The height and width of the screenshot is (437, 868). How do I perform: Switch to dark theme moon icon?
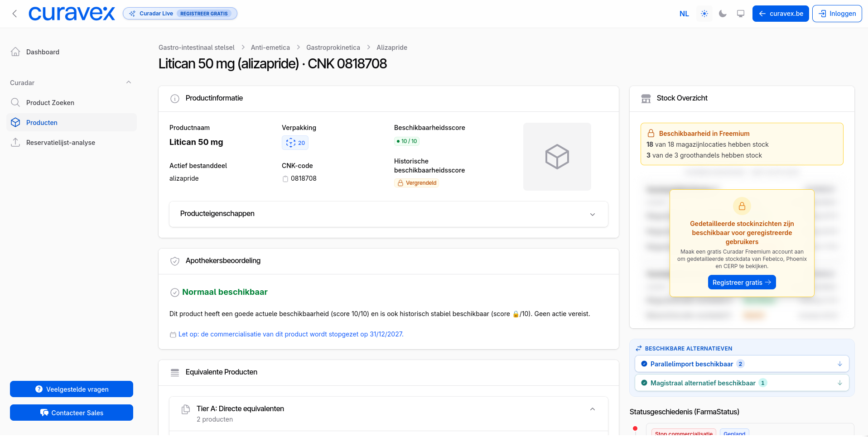[x=723, y=14]
